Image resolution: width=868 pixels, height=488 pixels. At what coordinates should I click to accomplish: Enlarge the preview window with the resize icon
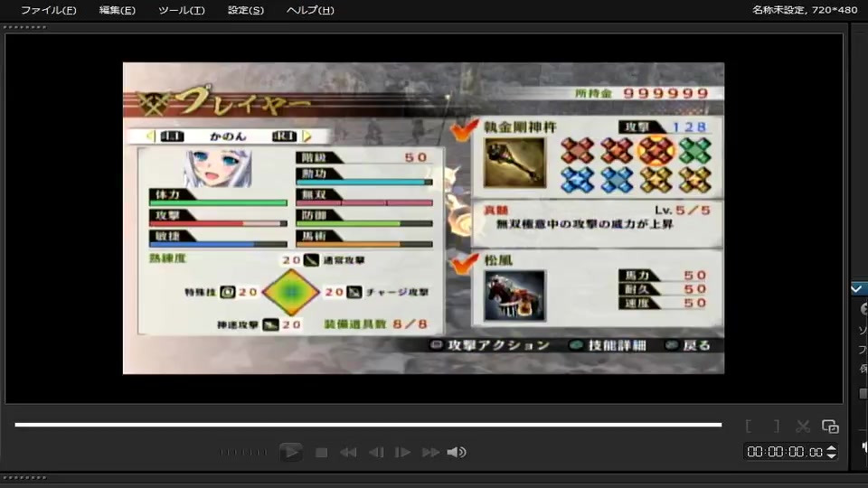830,426
